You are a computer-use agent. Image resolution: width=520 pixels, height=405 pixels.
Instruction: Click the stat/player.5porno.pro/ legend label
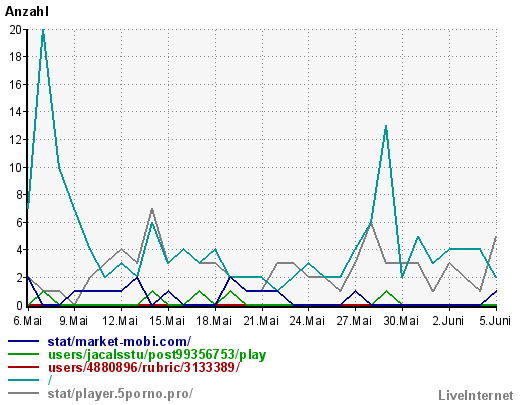pos(120,393)
